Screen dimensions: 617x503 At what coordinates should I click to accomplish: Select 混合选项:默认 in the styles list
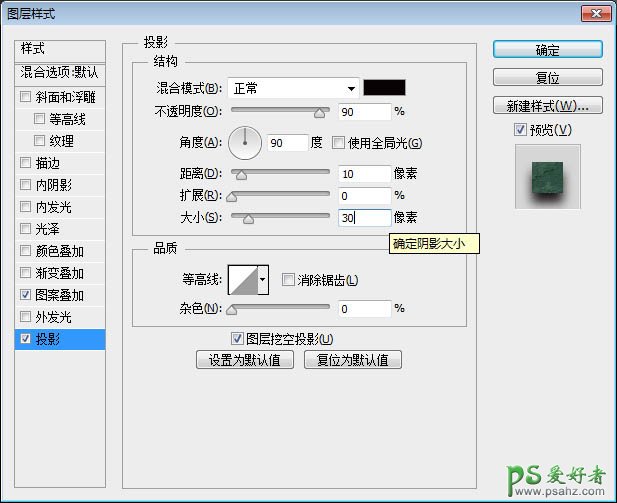(x=62, y=73)
